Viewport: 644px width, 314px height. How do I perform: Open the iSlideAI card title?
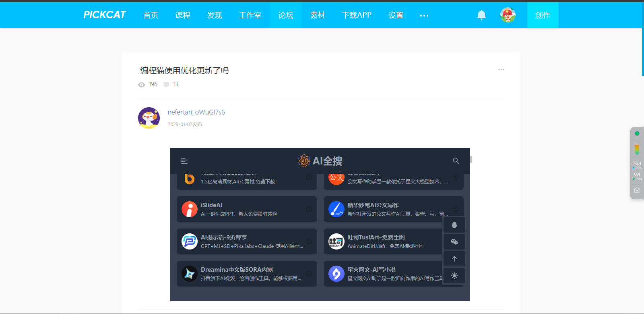click(x=212, y=205)
